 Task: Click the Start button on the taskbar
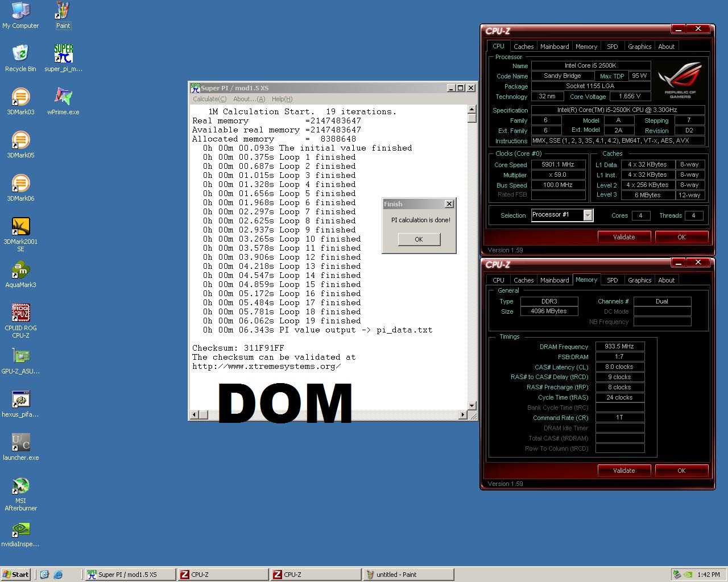[x=16, y=575]
